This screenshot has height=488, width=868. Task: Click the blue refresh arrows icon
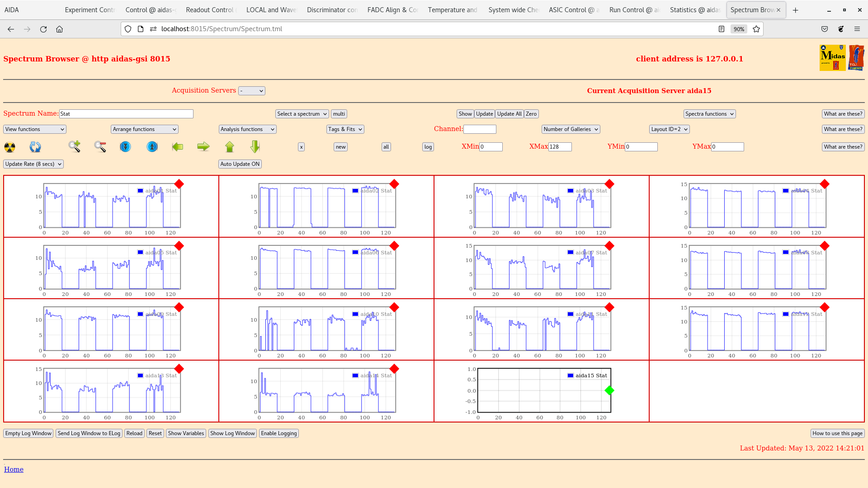pyautogui.click(x=35, y=147)
